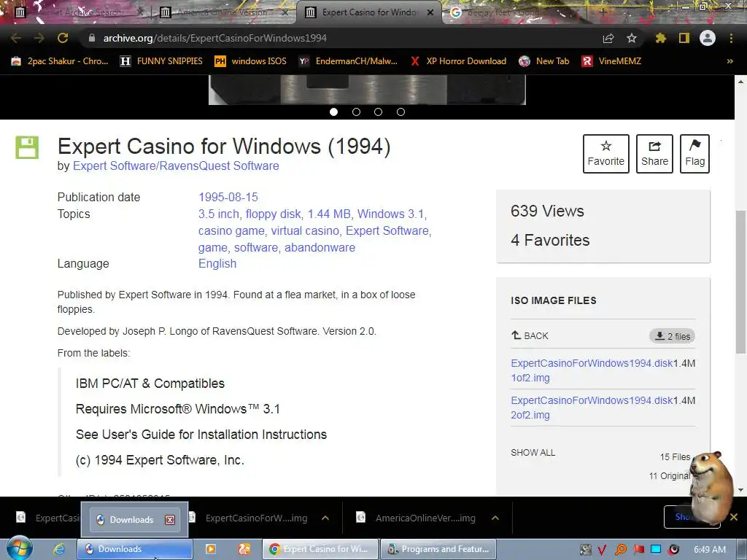Flag this item
Image resolution: width=747 pixels, height=560 pixels.
pyautogui.click(x=694, y=153)
